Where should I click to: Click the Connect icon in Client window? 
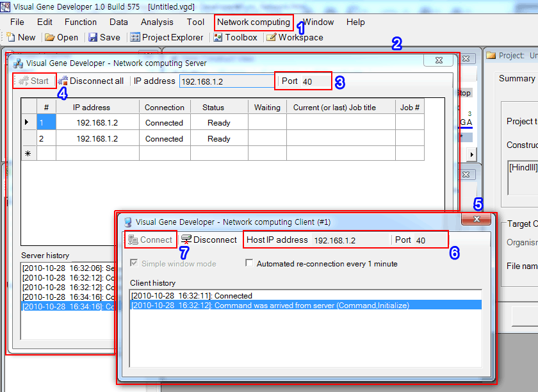133,240
